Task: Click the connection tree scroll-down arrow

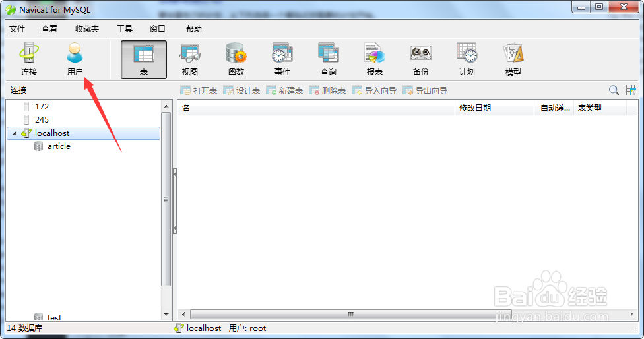Action: tap(166, 315)
